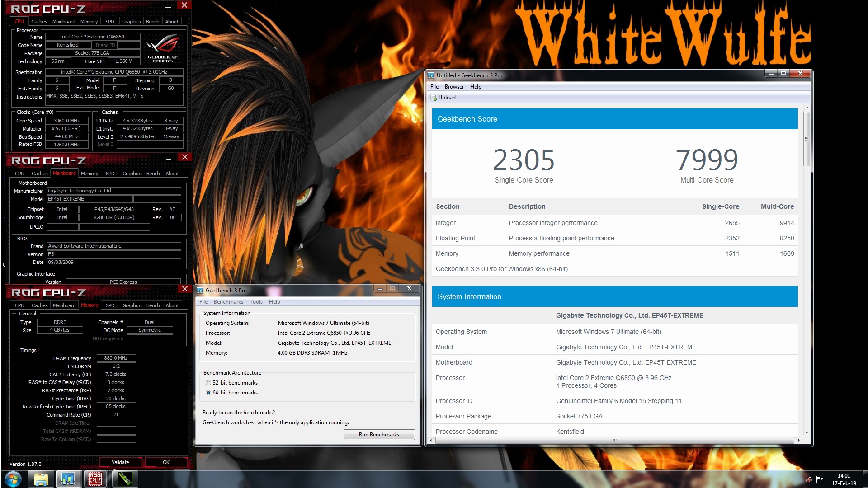Click BIOS Date value 09/03/2009

pos(114,262)
